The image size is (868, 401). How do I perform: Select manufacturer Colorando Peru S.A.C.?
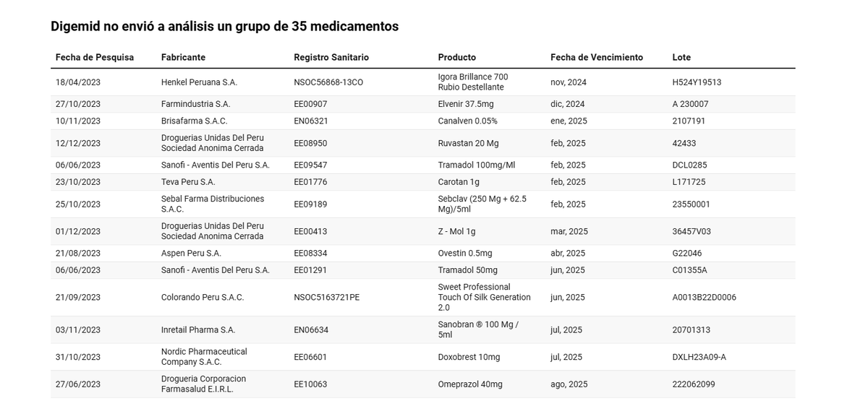tap(203, 297)
